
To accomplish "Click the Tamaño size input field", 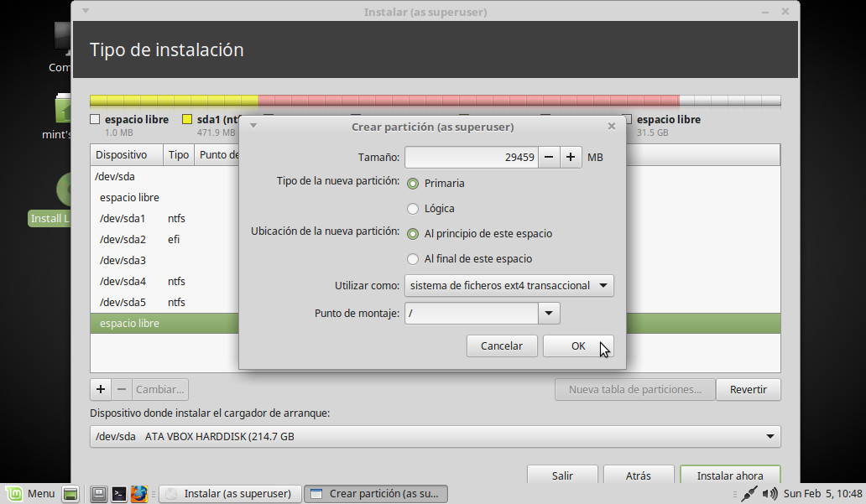I will pyautogui.click(x=471, y=157).
